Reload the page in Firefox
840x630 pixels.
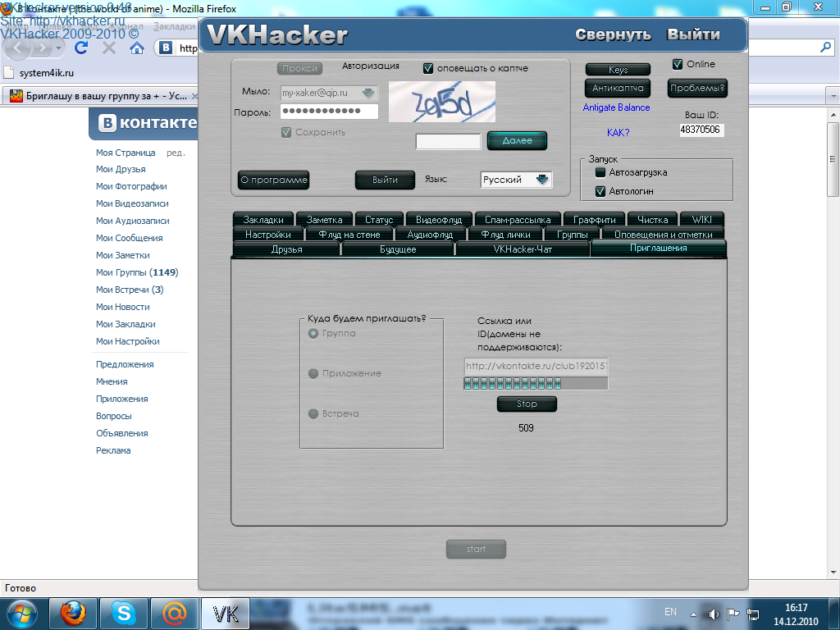81,48
